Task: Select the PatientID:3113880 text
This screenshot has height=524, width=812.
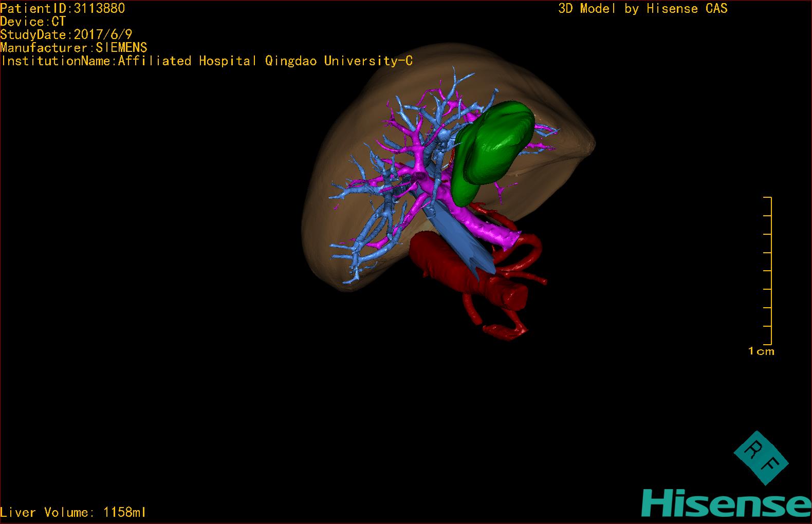Action: pos(62,8)
